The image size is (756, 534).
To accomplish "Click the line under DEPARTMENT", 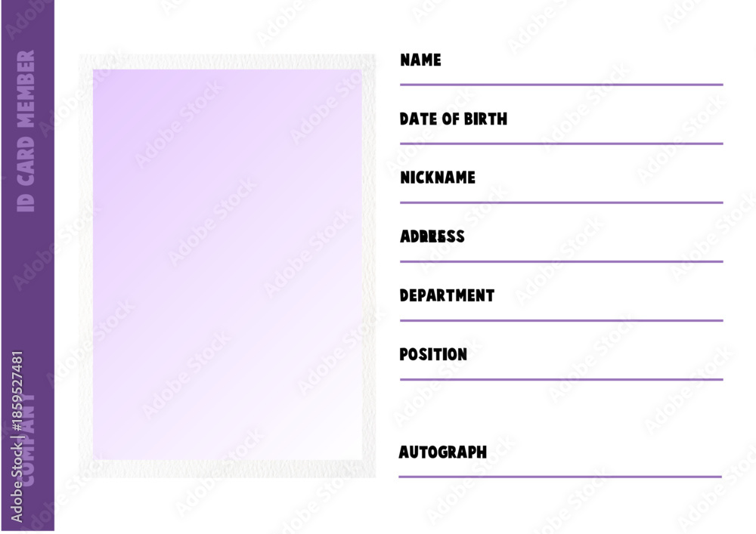I will click(561, 320).
